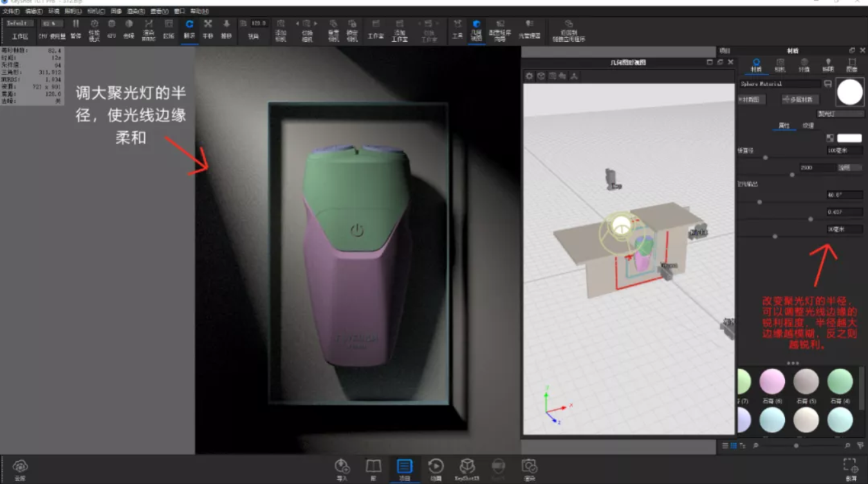Viewport: 868px width, 484px height.
Task: Click the texture checker icon beside color swatch
Action: coord(830,138)
